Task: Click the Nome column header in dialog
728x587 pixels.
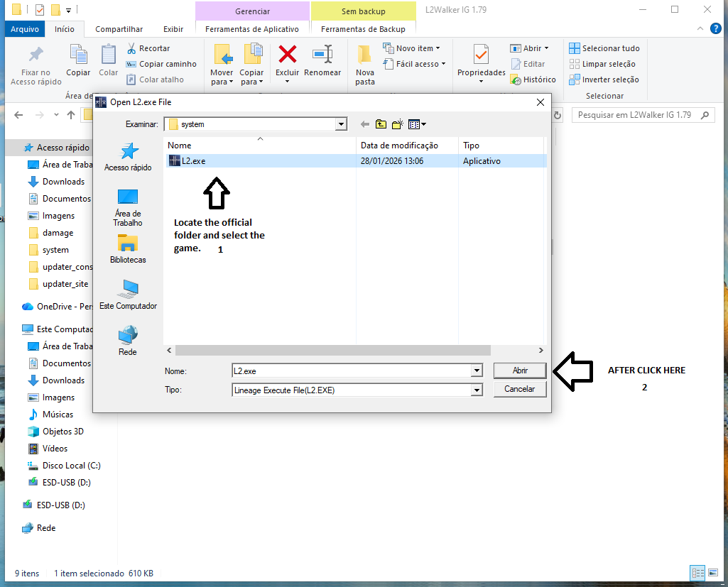Action: [x=260, y=146]
